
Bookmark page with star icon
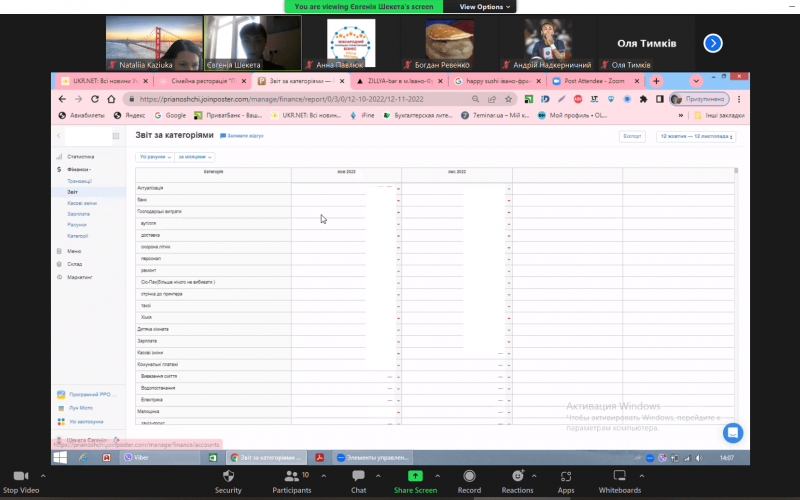pyautogui.click(x=508, y=99)
